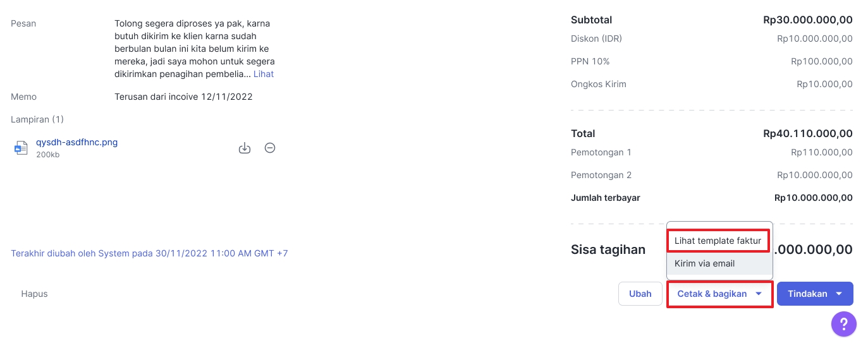Click the Ubah button

[x=640, y=294]
